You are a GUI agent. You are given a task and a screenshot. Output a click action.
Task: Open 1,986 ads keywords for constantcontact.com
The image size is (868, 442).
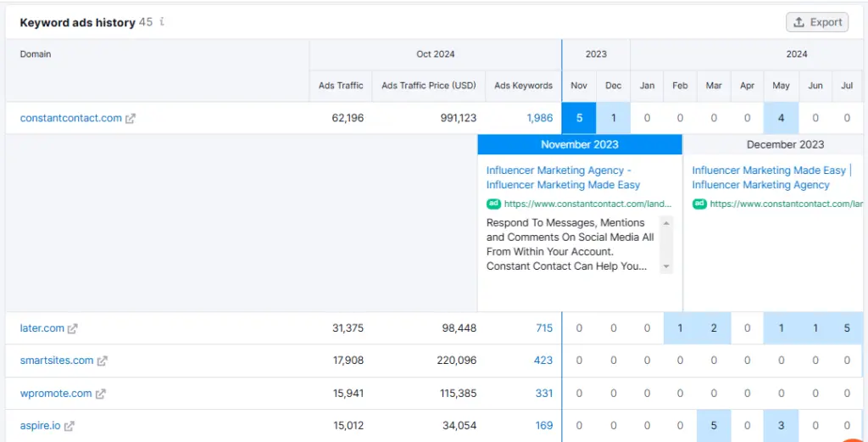539,119
